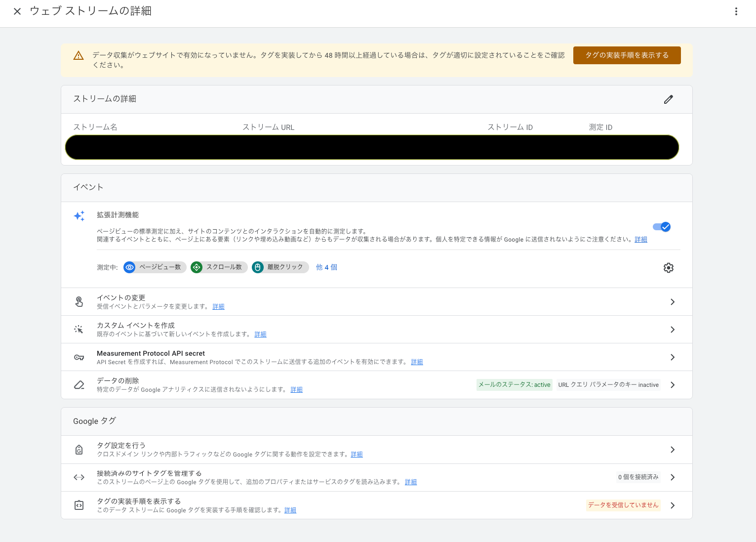Click the tag icon beside タグ設定を行う

tap(79, 449)
